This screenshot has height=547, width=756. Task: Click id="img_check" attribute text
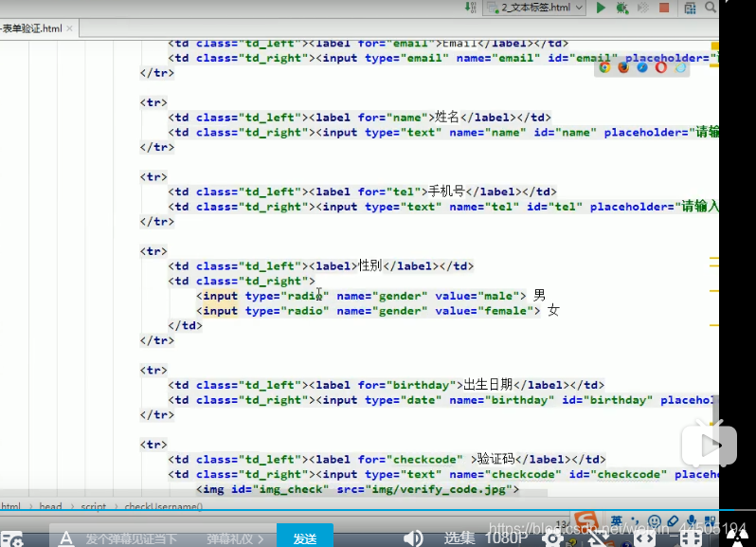pos(279,489)
